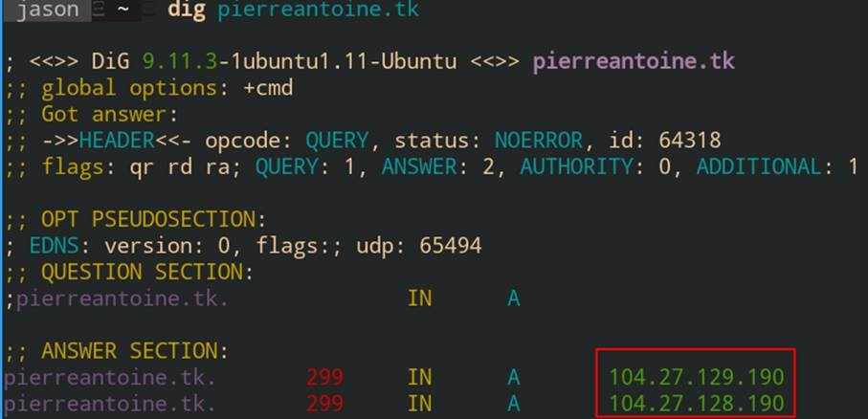
Task: Click the 'NOERROR' status value
Action: pos(539,142)
